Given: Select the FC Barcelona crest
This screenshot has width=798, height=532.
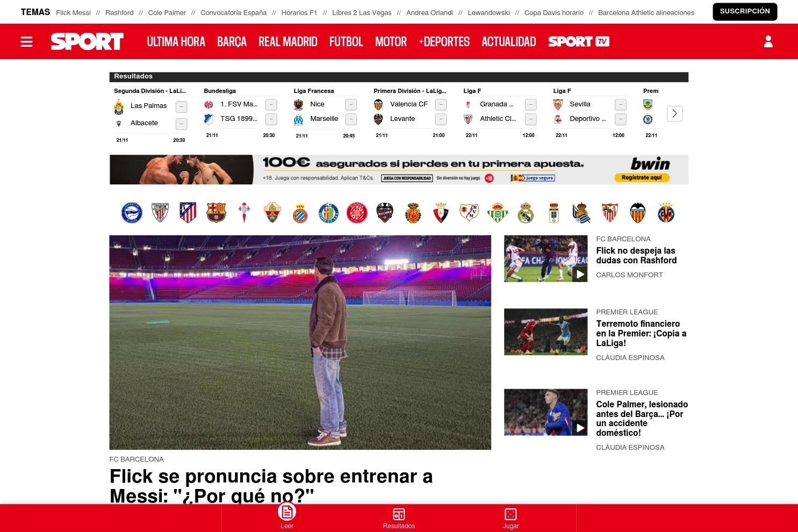Looking at the screenshot, I should [x=216, y=213].
